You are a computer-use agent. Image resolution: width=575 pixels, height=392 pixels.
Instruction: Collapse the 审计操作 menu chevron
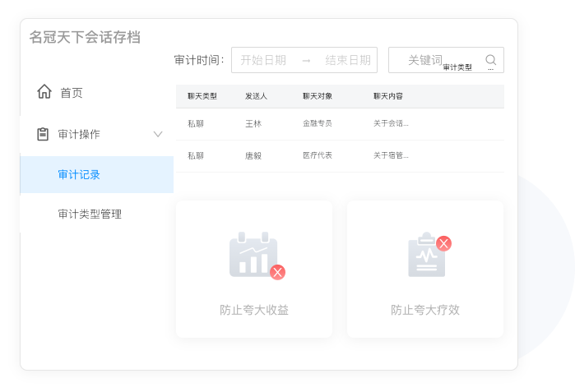(x=158, y=134)
